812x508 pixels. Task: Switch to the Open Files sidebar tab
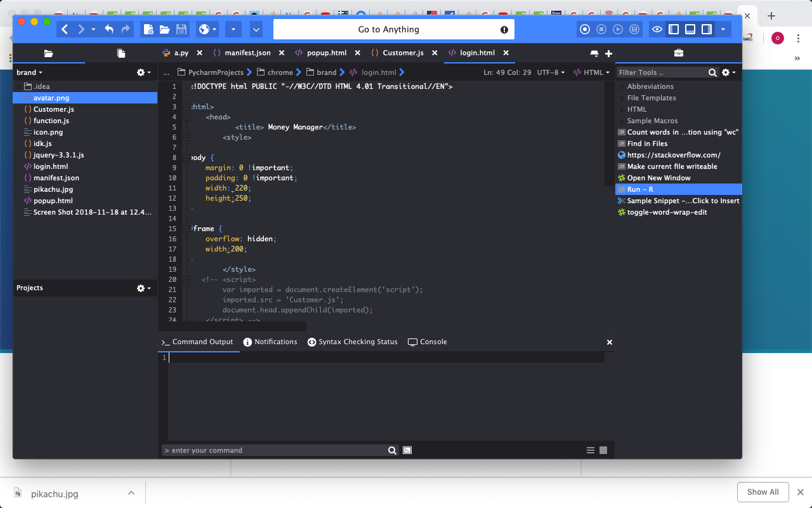[121, 53]
